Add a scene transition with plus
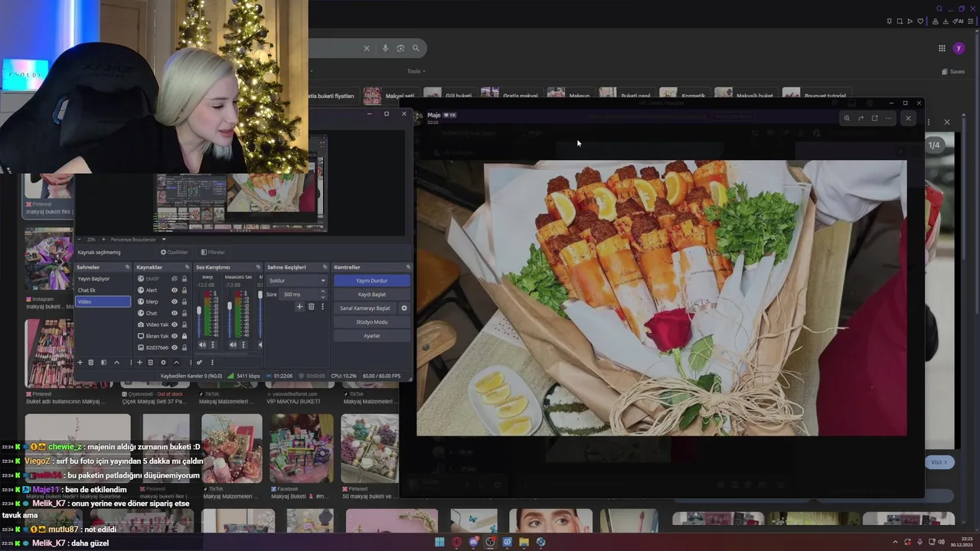 click(299, 307)
